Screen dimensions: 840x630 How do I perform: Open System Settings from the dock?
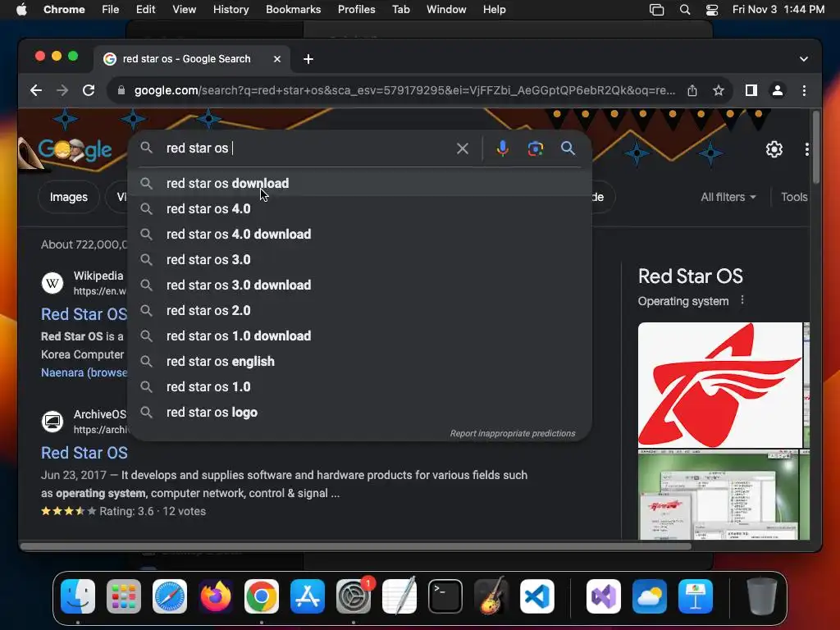point(354,596)
